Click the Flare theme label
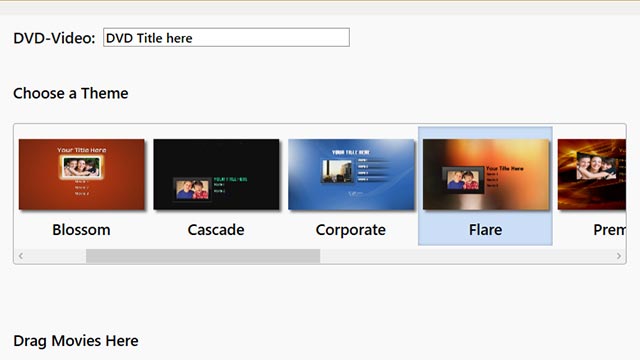The height and width of the screenshot is (360, 640). click(x=485, y=230)
